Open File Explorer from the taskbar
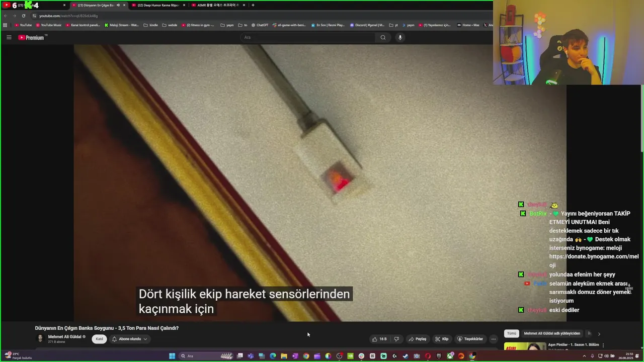The height and width of the screenshot is (362, 644). [x=284, y=356]
